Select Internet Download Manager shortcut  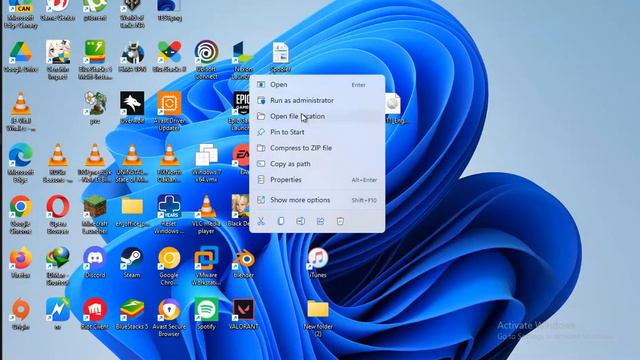pyautogui.click(x=58, y=265)
